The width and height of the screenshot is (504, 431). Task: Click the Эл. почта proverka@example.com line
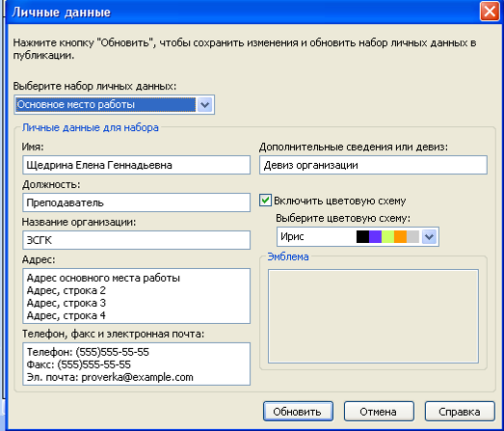[x=110, y=377]
